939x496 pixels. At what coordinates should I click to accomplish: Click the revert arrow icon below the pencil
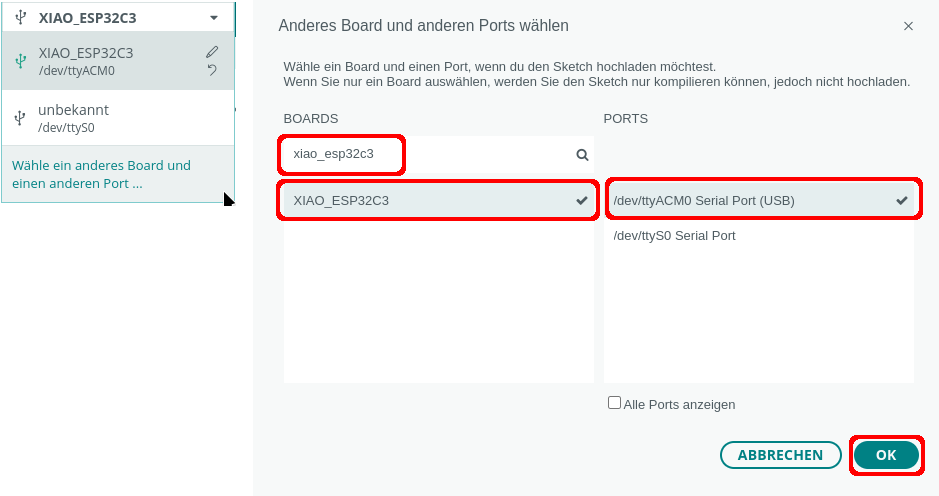(x=212, y=70)
